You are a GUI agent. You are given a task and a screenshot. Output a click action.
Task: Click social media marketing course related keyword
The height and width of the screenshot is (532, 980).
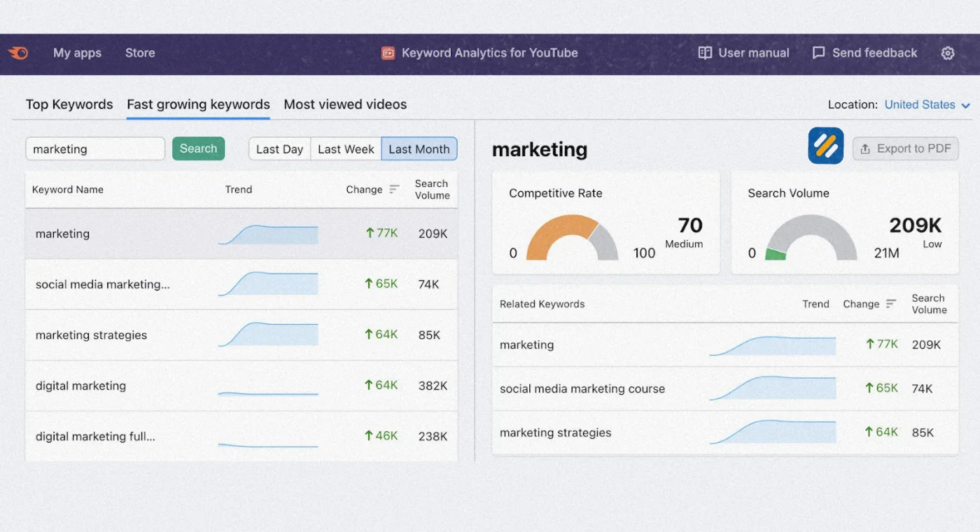coord(582,388)
